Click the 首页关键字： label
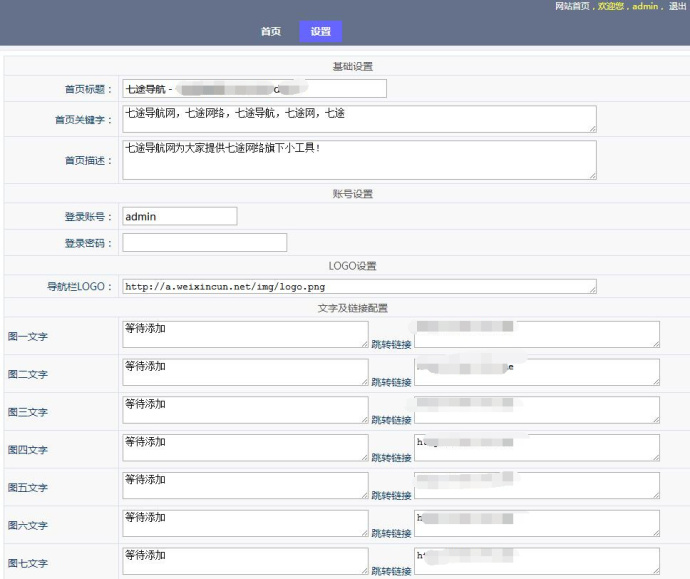The width and height of the screenshot is (690, 579). 84,120
